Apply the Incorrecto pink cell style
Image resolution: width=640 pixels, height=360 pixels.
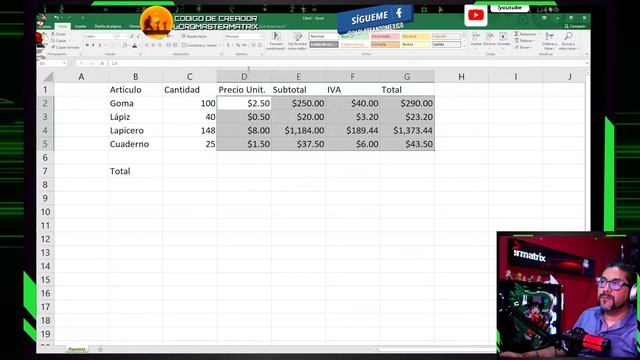[x=385, y=36]
